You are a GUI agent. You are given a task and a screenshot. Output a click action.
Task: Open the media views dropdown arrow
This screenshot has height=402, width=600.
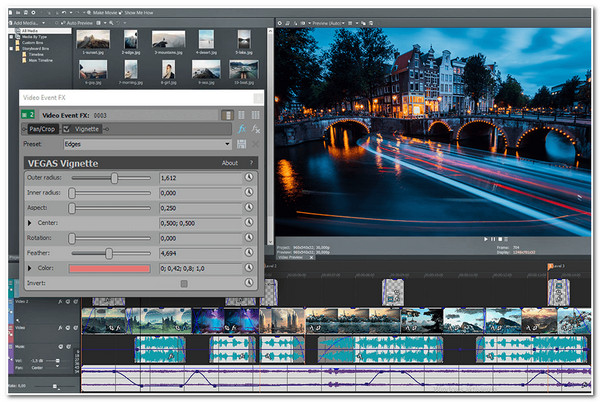tap(105, 23)
